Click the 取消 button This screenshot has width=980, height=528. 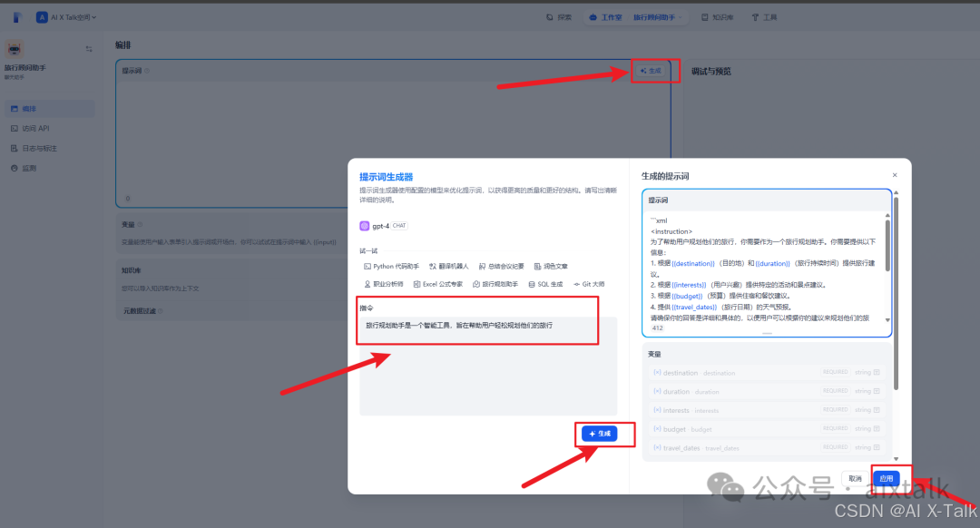tap(855, 479)
